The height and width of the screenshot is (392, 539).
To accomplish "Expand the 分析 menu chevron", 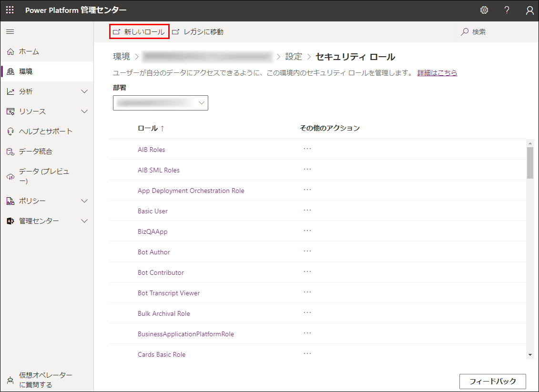I will (84, 91).
